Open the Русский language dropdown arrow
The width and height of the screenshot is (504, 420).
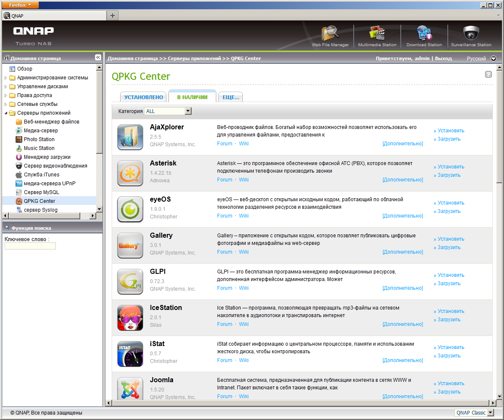[x=493, y=59]
